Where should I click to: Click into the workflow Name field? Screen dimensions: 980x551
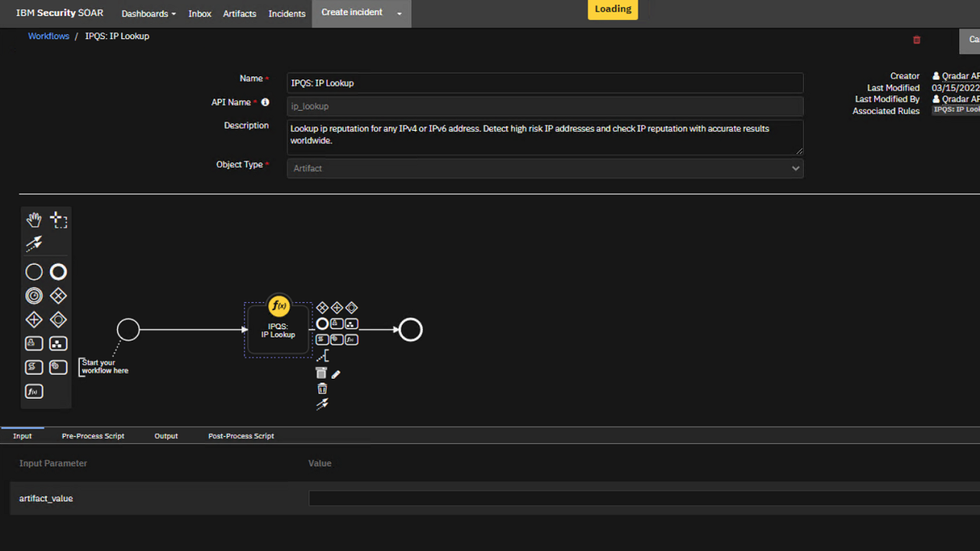coord(545,83)
